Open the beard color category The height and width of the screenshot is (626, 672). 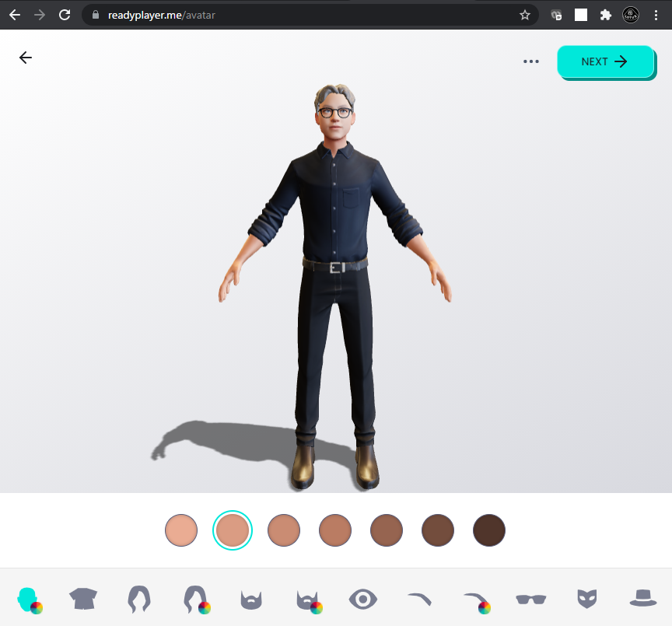[x=308, y=600]
